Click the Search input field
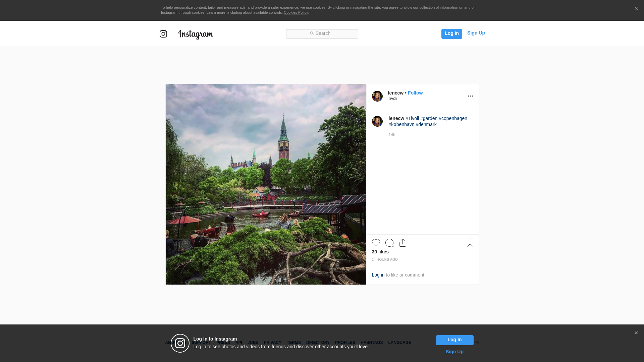644x362 pixels. coord(322,34)
